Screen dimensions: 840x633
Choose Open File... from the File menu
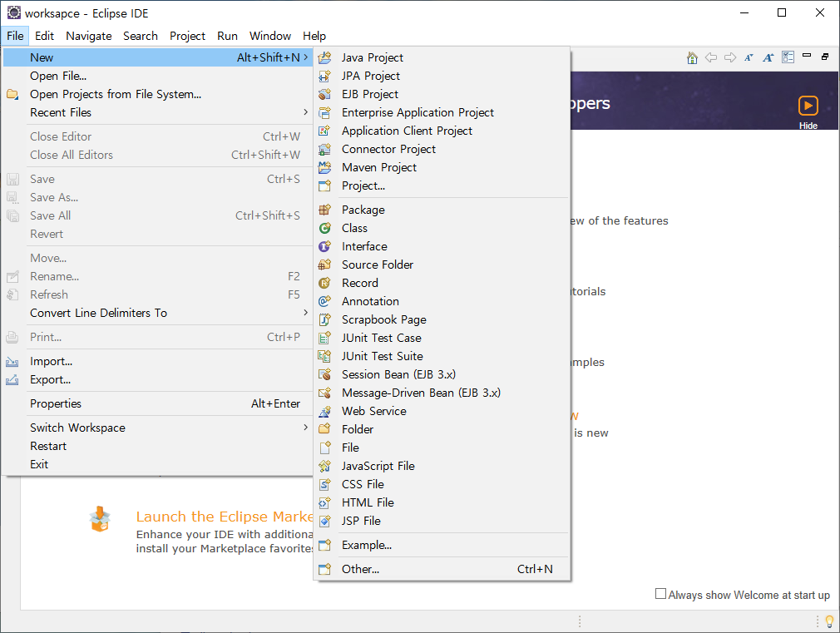[158, 76]
